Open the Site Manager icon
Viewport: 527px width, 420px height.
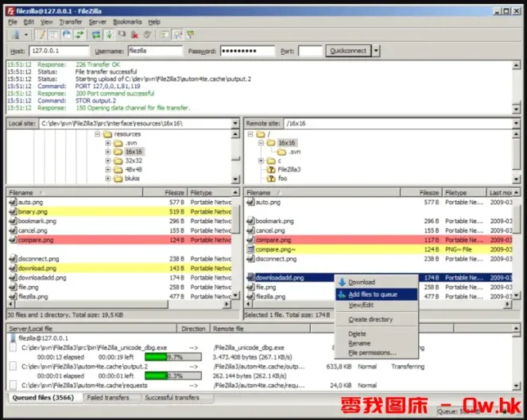(x=14, y=35)
